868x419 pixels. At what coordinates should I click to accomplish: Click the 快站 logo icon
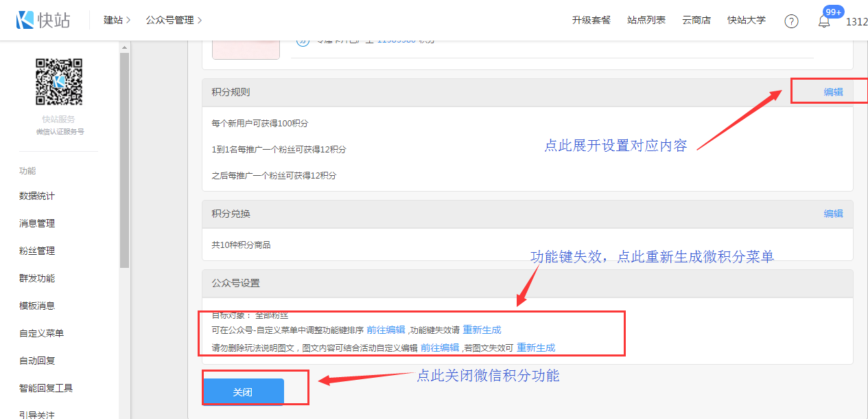point(25,20)
